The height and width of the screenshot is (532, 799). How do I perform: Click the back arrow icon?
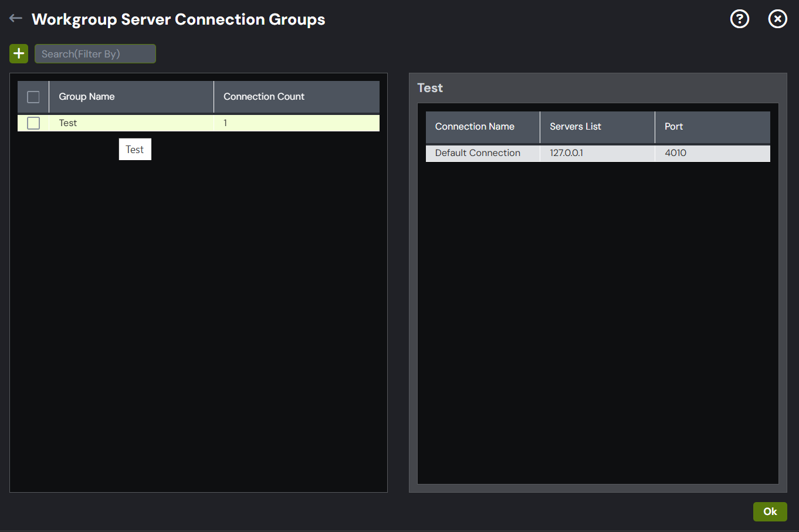[x=16, y=19]
